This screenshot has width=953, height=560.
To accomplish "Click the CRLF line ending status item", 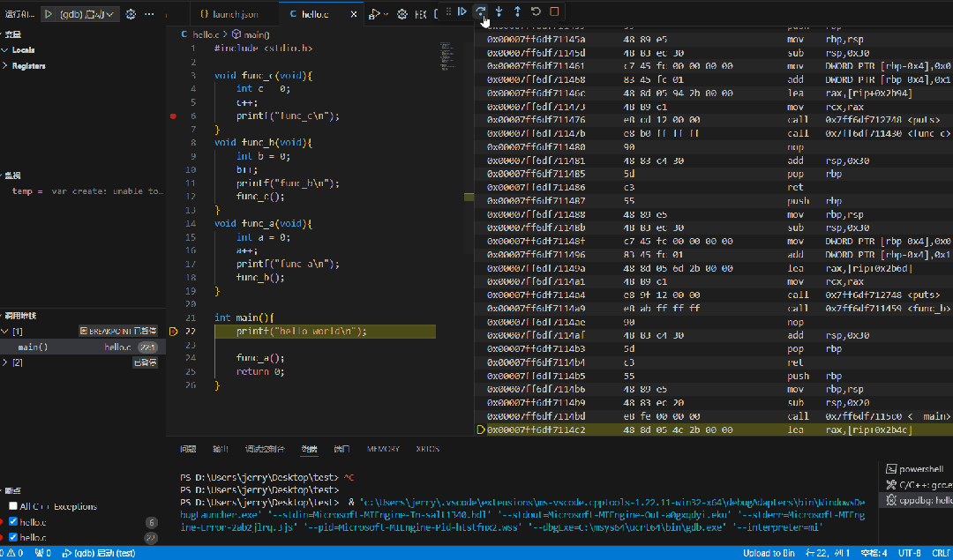I will (941, 553).
